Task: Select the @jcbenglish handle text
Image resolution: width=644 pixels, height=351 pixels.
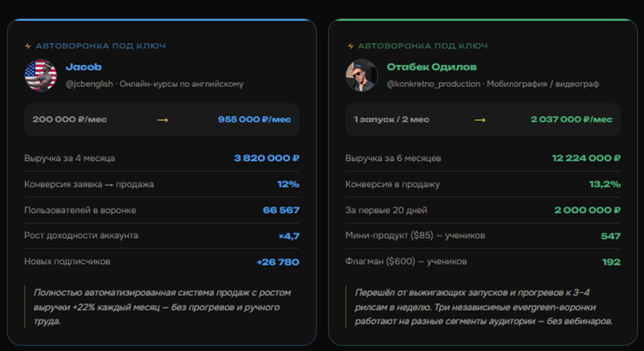Action: (89, 84)
